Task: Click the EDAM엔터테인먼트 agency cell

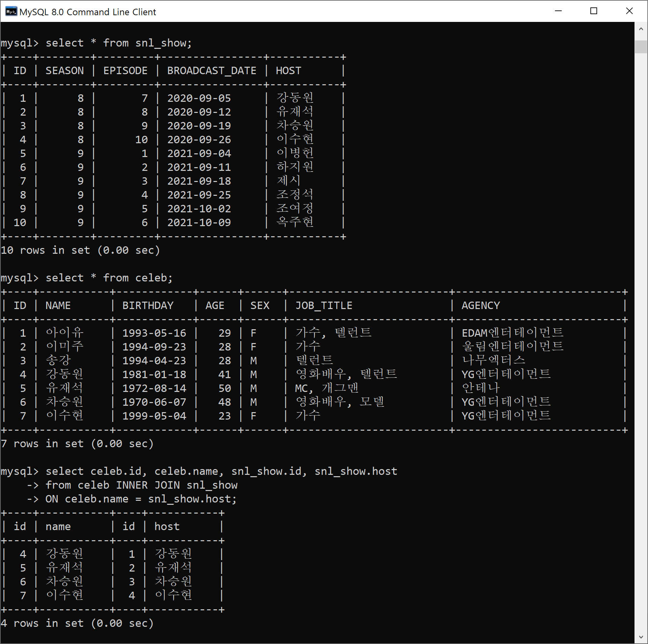Action: (x=512, y=333)
